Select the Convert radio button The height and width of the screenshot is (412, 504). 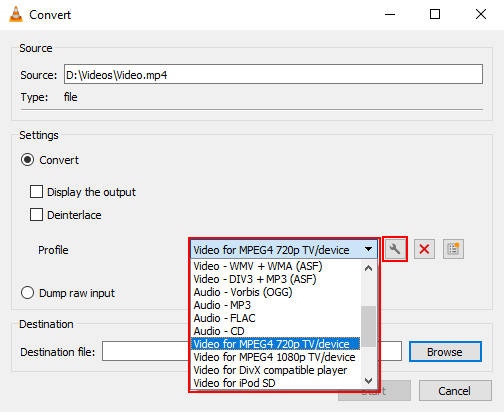pos(27,160)
